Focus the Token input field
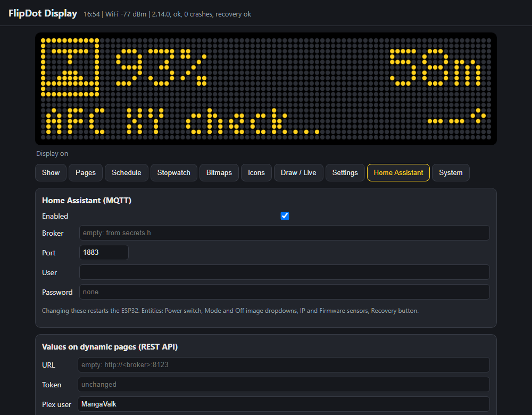The height and width of the screenshot is (415, 532). (284, 385)
